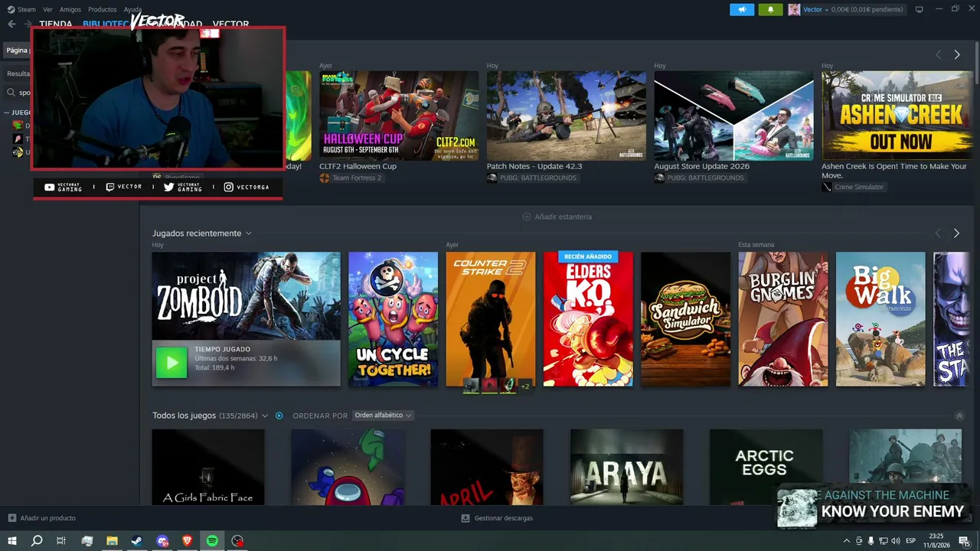This screenshot has width=980, height=551.
Task: Open the Windows Start menu
Action: (12, 541)
